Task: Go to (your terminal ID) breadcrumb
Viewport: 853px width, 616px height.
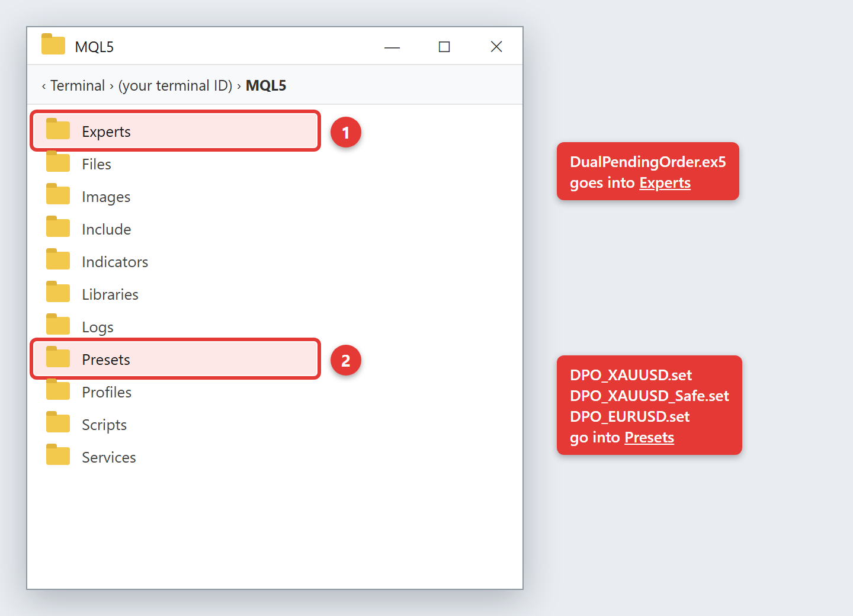Action: point(175,85)
